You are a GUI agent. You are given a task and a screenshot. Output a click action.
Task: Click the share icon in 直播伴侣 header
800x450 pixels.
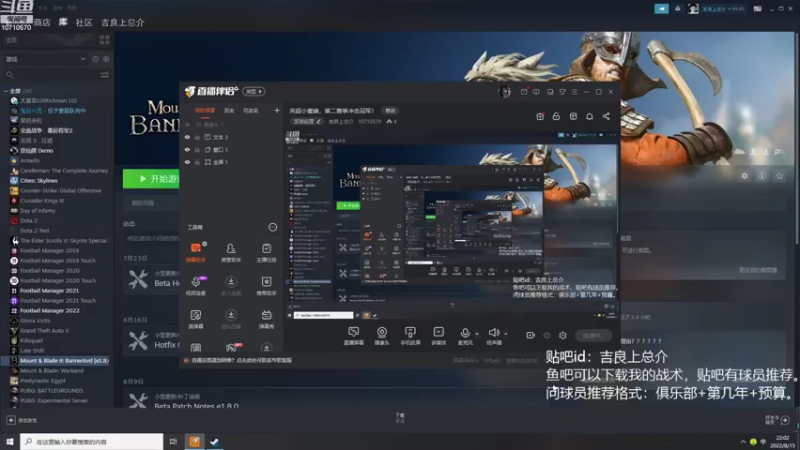(606, 116)
